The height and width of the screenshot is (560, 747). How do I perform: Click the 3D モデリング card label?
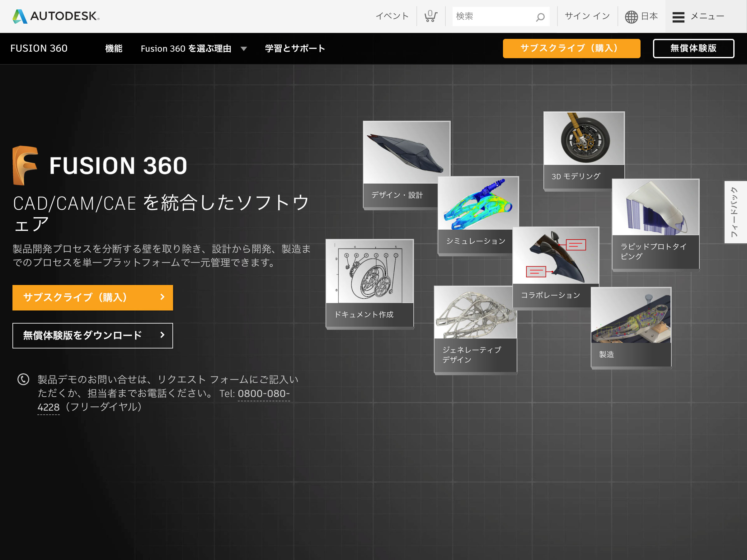[576, 176]
